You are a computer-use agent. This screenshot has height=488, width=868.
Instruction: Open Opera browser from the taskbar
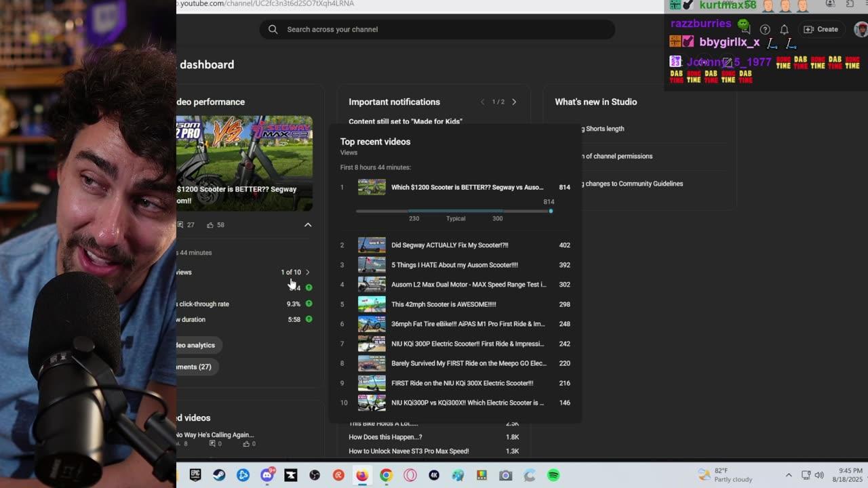point(410,476)
